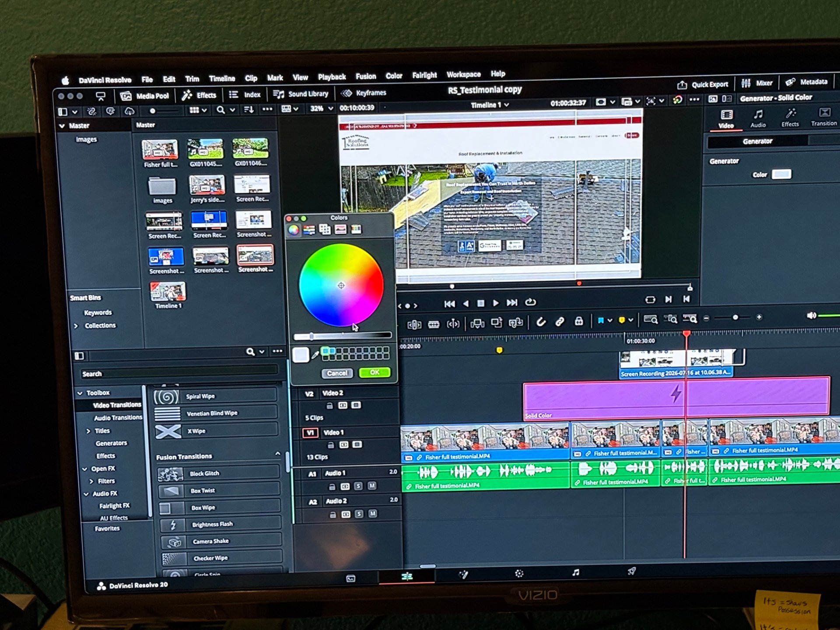This screenshot has width=840, height=630.
Task: Open the Fusion menu
Action: pyautogui.click(x=366, y=77)
